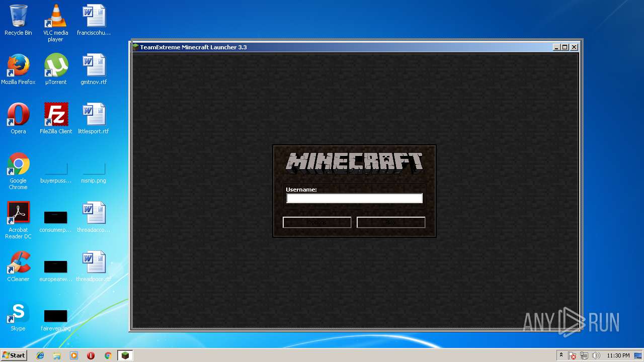Select threadpoor.rtf file on desktop
This screenshot has height=362, width=644.
point(94,266)
